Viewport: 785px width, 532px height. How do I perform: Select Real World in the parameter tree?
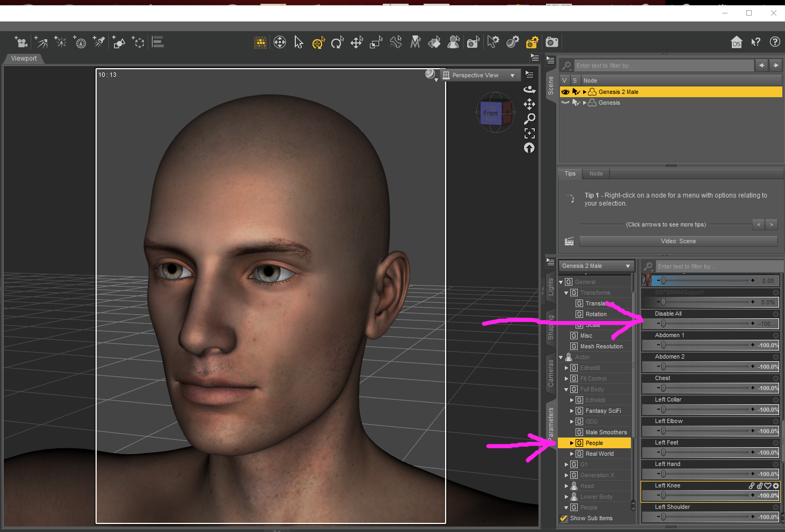coord(599,454)
